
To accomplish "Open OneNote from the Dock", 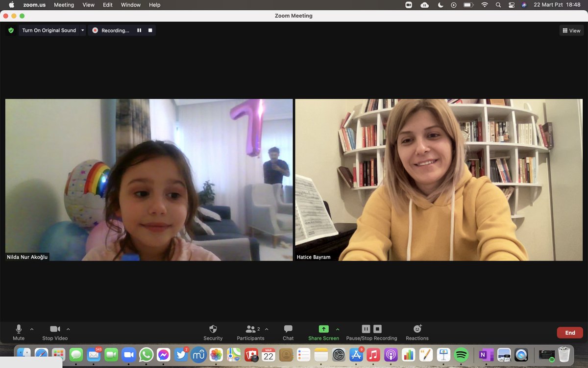I will pyautogui.click(x=486, y=354).
